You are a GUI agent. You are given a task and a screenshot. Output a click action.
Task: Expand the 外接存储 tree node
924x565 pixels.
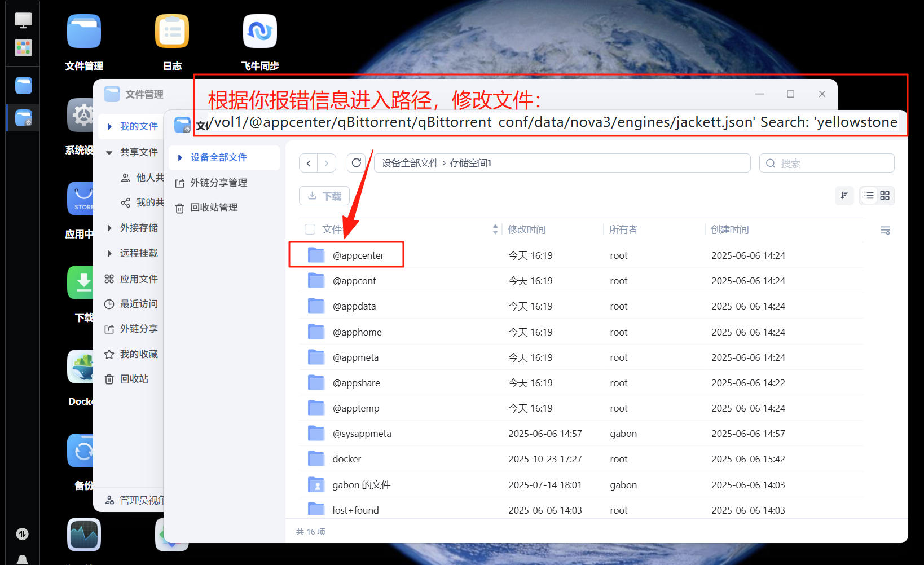[x=109, y=228]
